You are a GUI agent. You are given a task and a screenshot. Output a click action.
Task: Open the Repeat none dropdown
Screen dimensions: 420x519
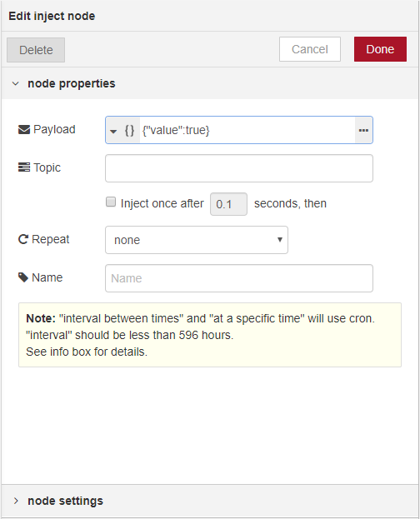197,240
